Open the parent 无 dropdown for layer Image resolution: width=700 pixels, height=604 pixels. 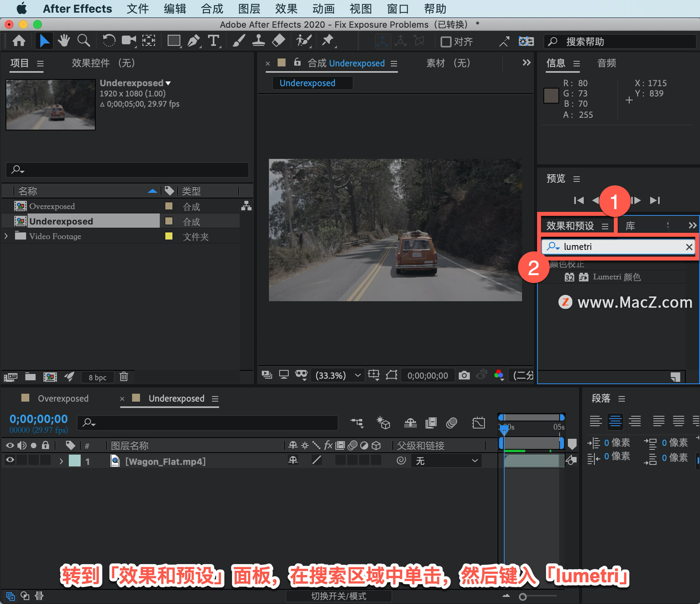click(x=446, y=461)
